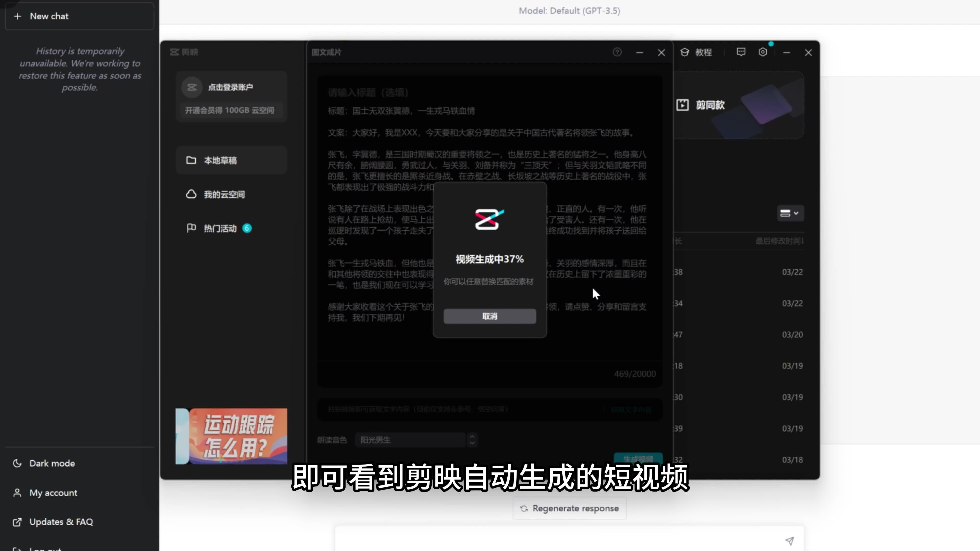The height and width of the screenshot is (551, 980).
Task: Click the help question-mark icon in 图文成片
Action: (617, 52)
